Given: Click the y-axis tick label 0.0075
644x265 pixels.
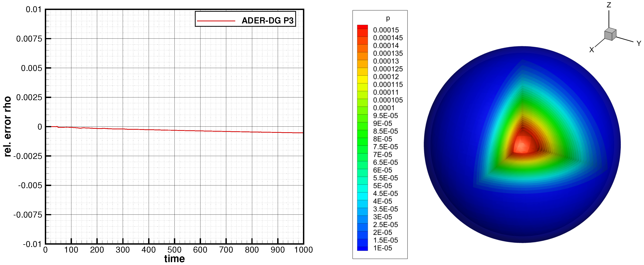Looking at the screenshot, I should [29, 39].
